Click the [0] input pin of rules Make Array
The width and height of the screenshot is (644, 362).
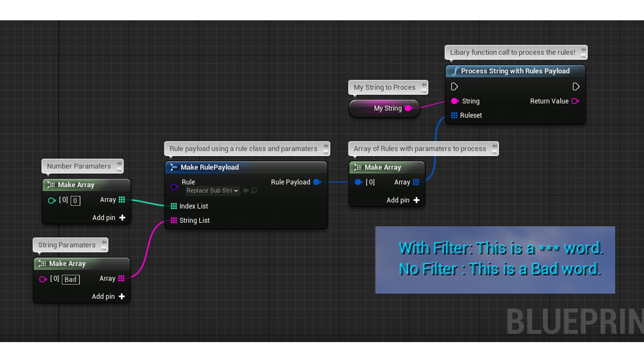(x=359, y=182)
